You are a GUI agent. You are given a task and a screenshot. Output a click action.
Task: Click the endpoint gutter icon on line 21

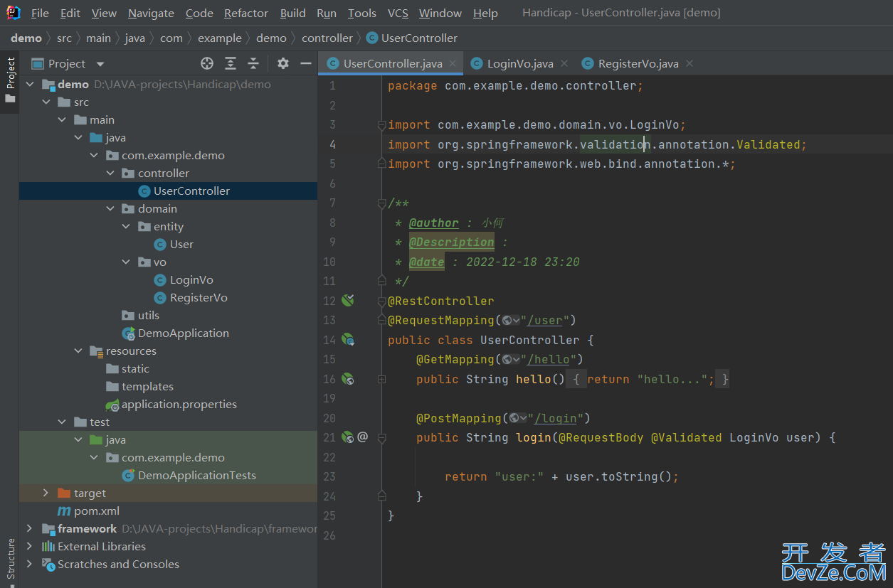click(x=348, y=437)
